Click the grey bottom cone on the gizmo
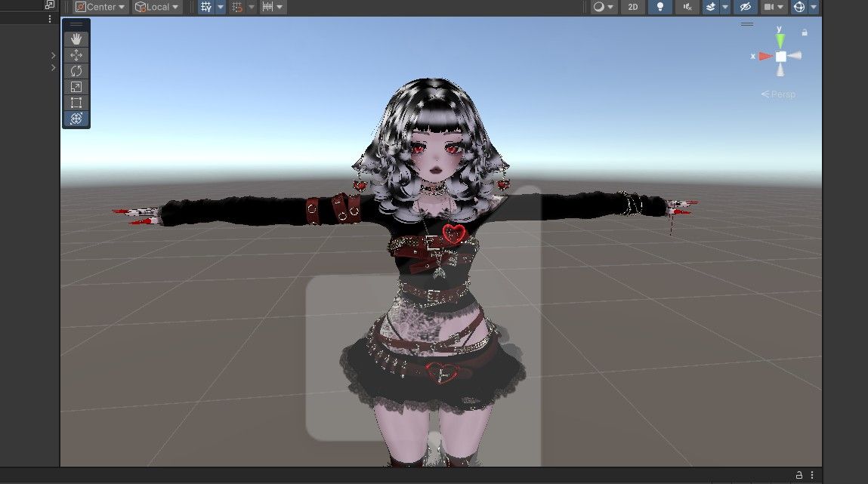This screenshot has height=484, width=868. coord(780,69)
